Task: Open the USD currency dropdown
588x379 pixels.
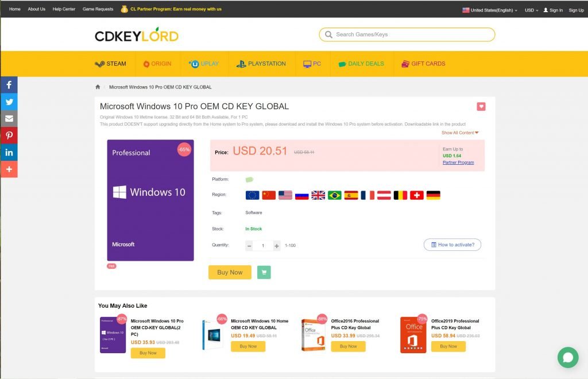Action: coord(531,10)
